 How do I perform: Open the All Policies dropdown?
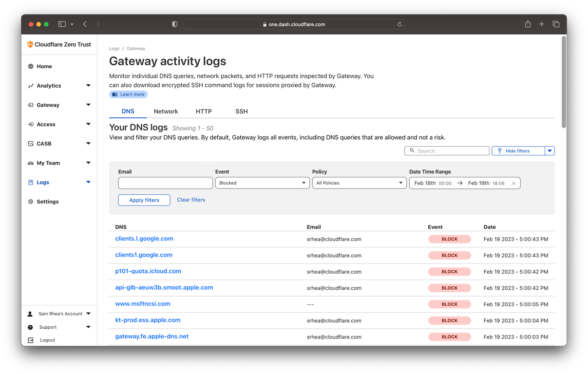tap(359, 183)
